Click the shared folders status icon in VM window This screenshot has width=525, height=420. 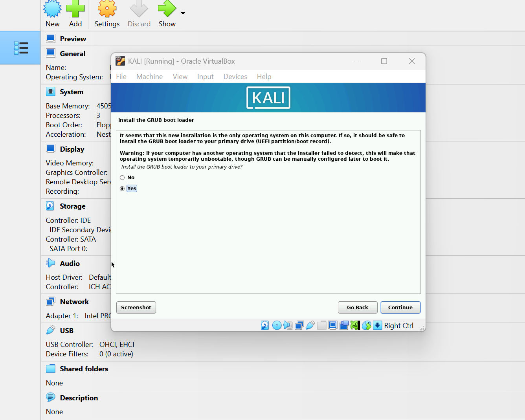click(x=322, y=325)
